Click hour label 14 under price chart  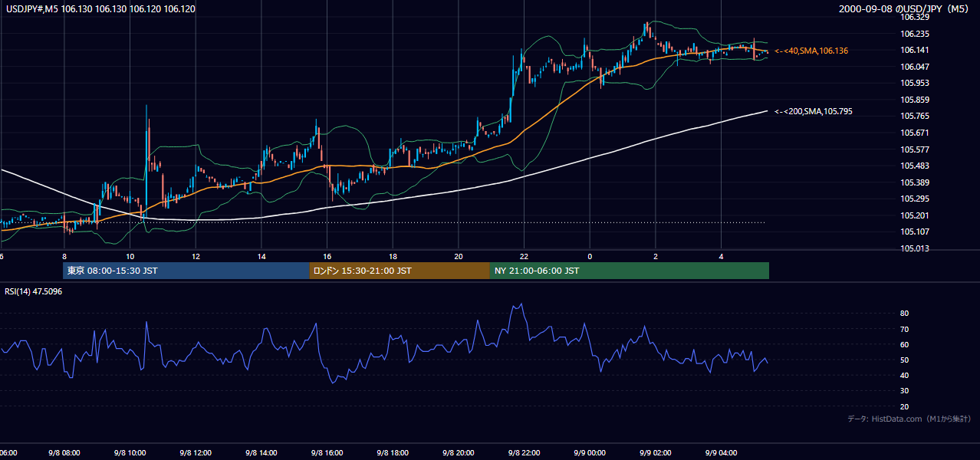[261, 256]
